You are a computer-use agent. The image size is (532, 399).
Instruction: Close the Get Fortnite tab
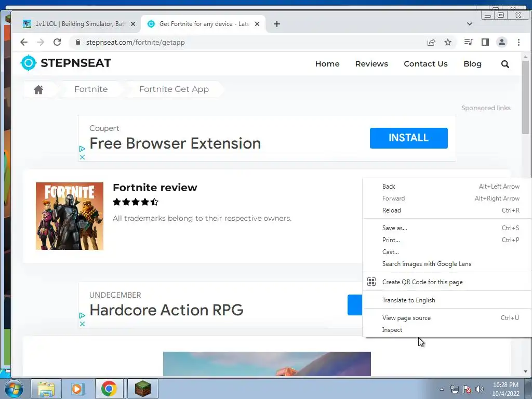click(257, 24)
